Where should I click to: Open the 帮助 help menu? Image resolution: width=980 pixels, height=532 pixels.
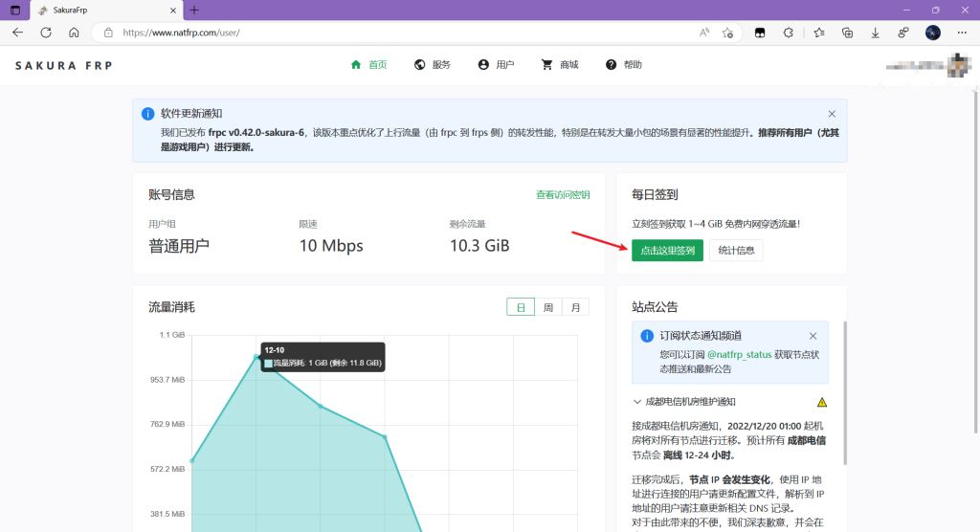[624, 64]
